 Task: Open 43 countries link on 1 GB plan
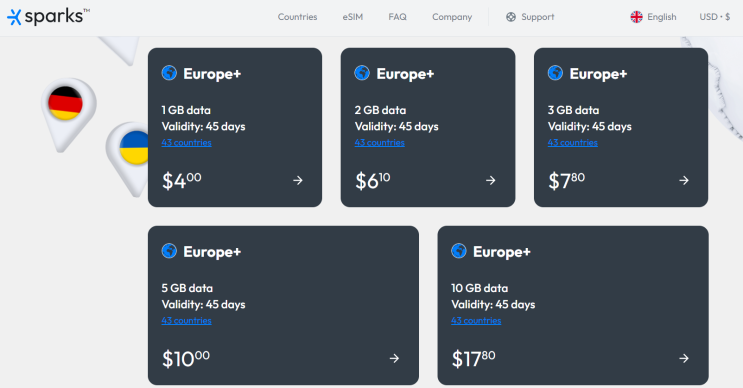click(186, 143)
